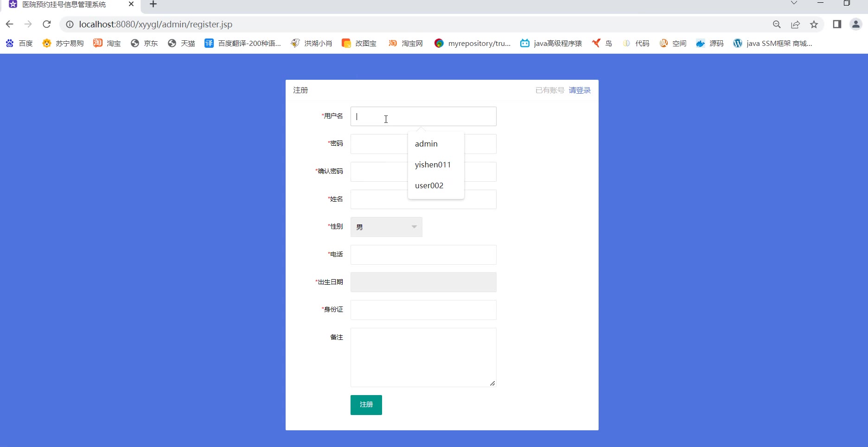Choose admin from autocomplete suggestions
The image size is (868, 447).
[436, 144]
